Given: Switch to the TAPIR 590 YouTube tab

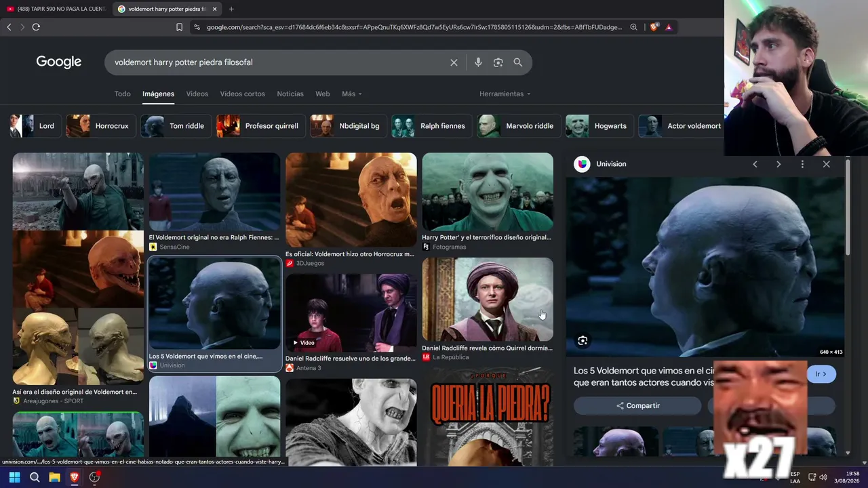Looking at the screenshot, I should [x=57, y=9].
